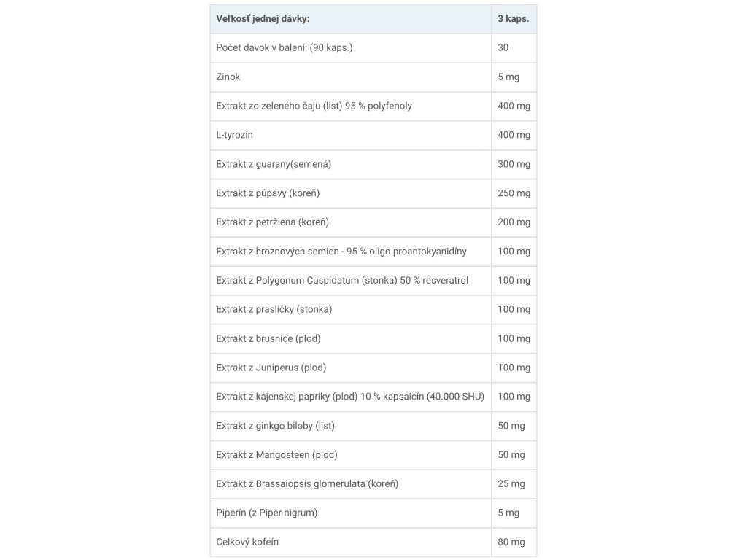Screen dimensions: 747x560
Task: Click the '50 mg' value for ginkgo biloba
Action: (x=511, y=426)
